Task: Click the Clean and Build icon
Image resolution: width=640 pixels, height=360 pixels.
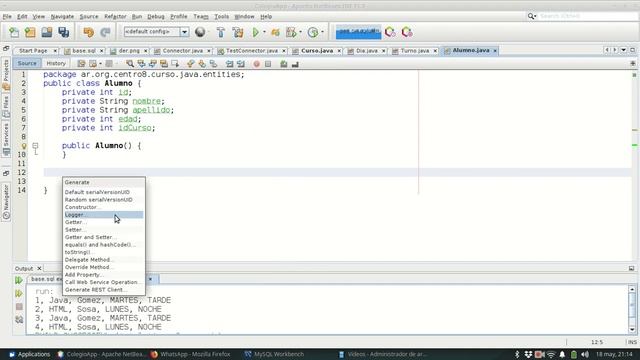Action: point(238,32)
